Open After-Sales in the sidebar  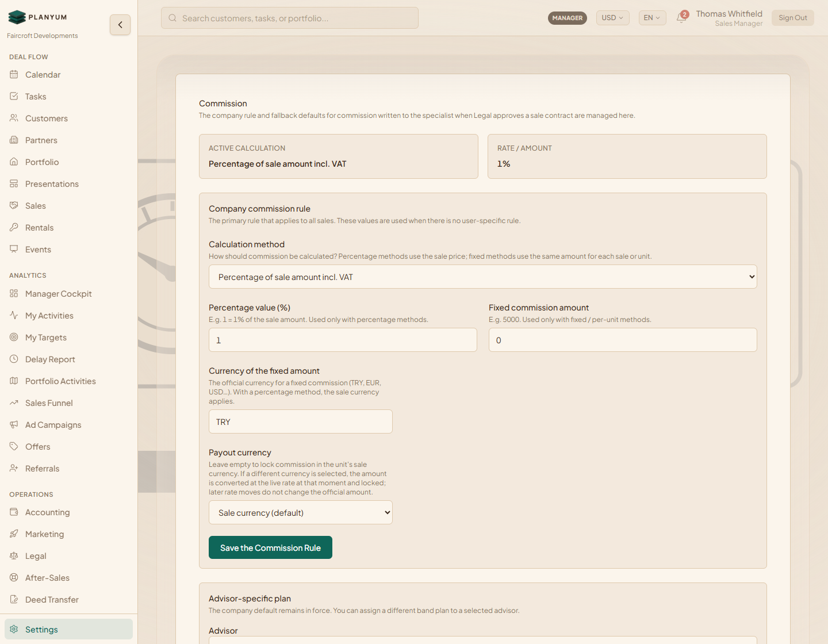coord(68,578)
